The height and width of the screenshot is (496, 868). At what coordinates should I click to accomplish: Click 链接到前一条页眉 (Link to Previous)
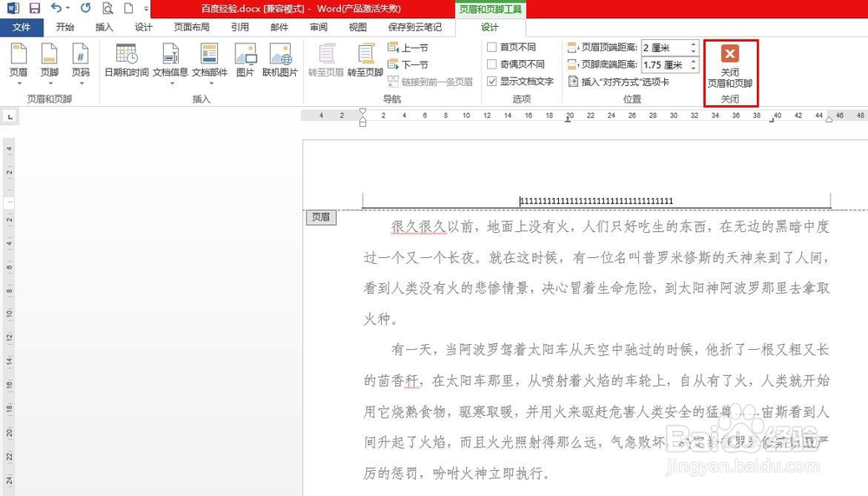point(431,82)
